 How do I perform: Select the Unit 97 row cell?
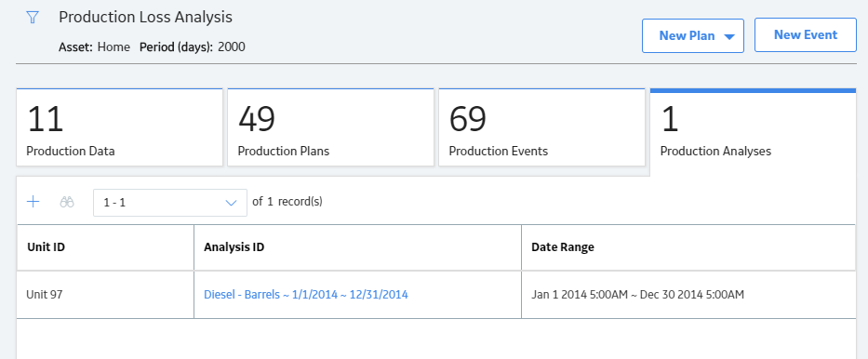coord(105,295)
